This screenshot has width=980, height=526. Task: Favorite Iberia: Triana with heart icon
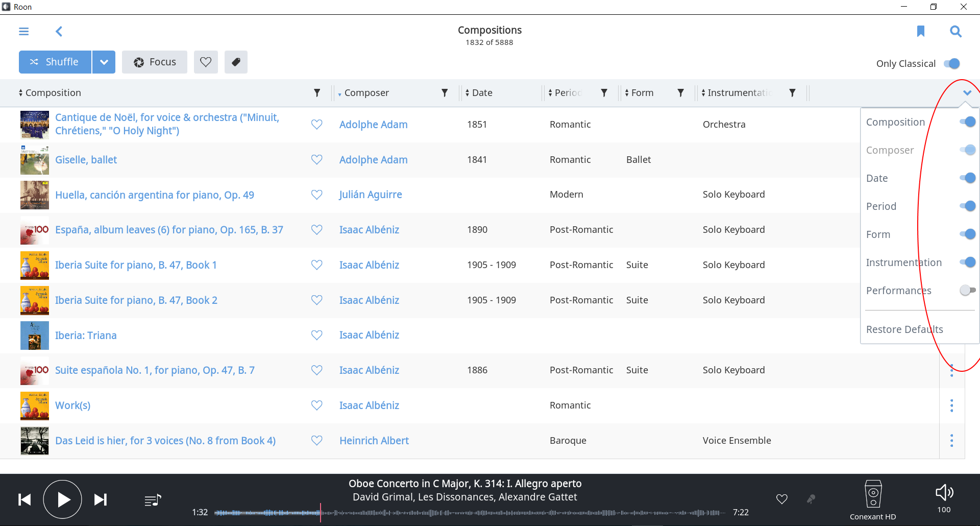[316, 335]
